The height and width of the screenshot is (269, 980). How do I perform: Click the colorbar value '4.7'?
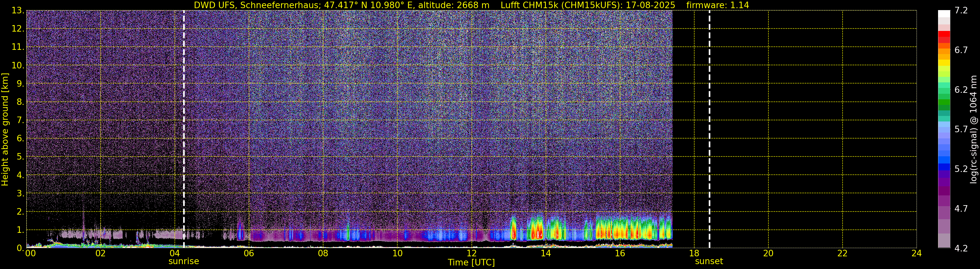tap(961, 209)
